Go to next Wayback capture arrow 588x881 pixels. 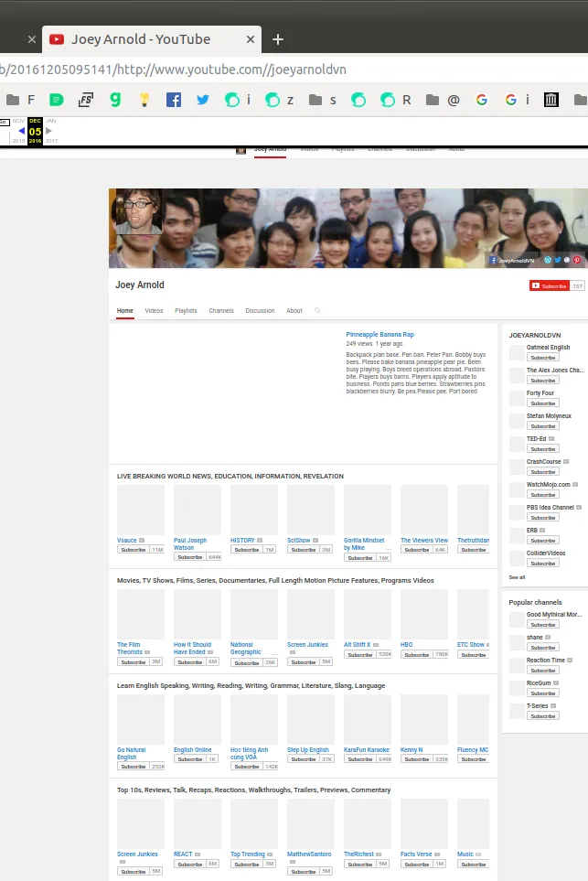tap(48, 131)
